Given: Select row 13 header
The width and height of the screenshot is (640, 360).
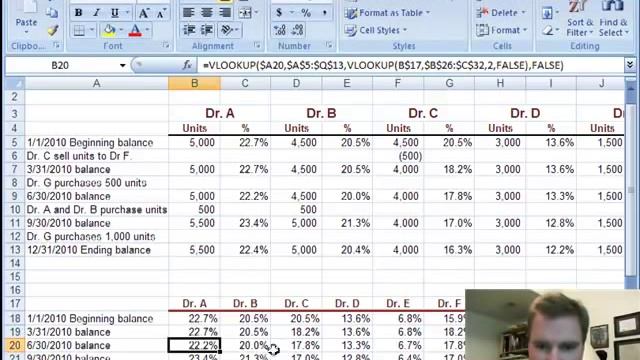Looking at the screenshot, I should (x=15, y=250).
